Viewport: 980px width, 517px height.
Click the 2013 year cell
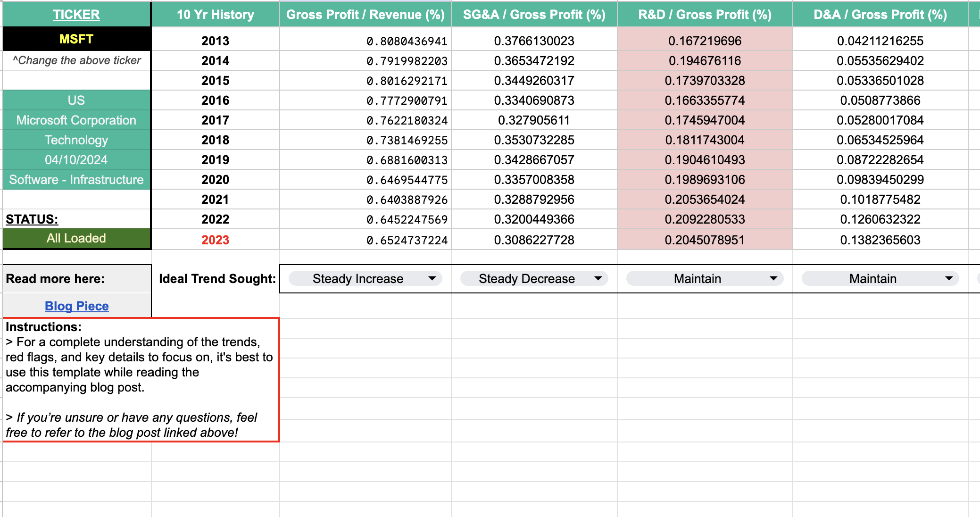[x=216, y=41]
